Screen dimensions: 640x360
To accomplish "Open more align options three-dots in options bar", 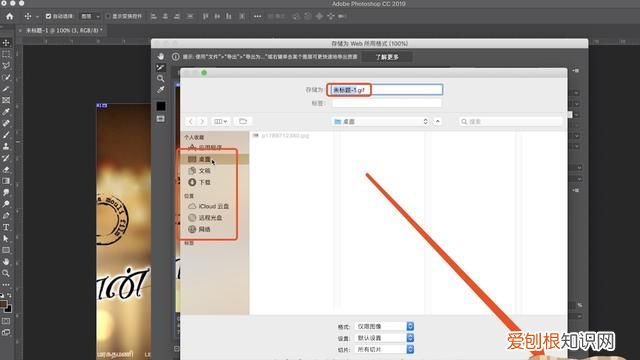I will 257,16.
